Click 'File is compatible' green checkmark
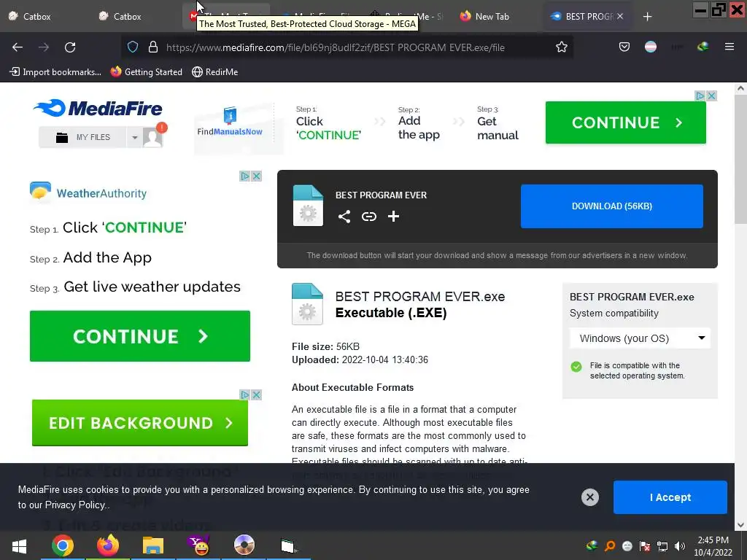 pos(576,367)
